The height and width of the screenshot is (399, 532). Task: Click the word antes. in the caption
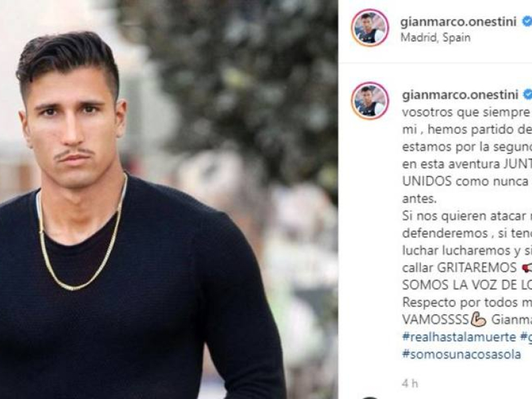pyautogui.click(x=420, y=199)
